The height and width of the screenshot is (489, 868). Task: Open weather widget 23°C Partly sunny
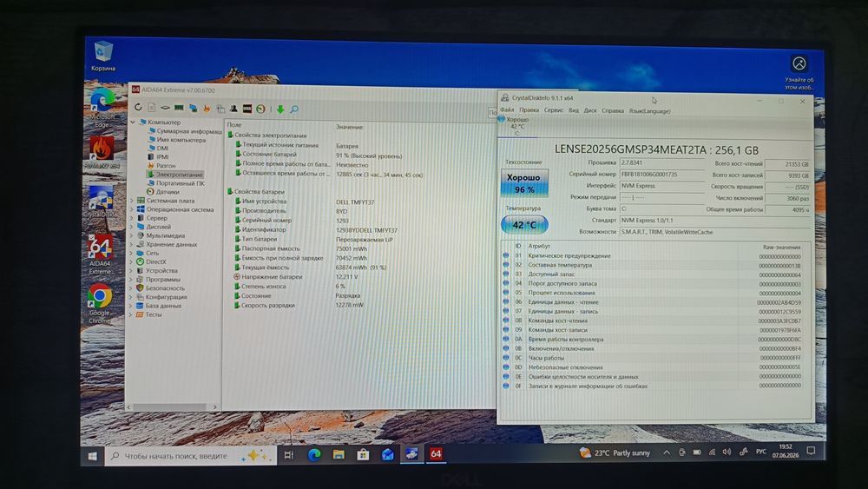(615, 453)
